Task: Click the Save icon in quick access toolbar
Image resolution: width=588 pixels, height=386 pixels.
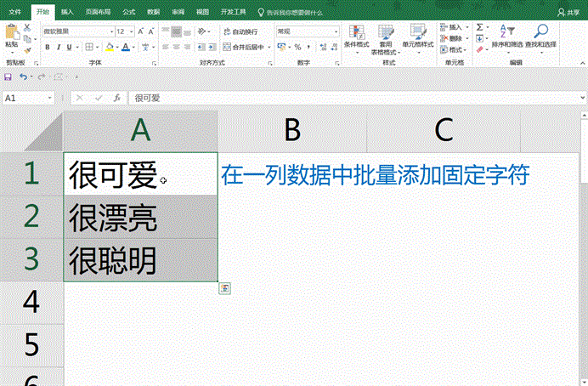Action: (x=8, y=77)
